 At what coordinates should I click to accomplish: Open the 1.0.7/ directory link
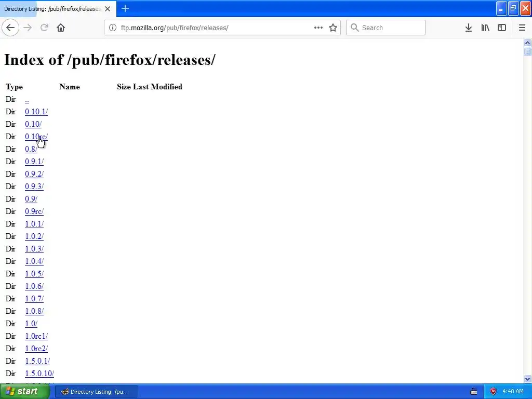(x=34, y=299)
